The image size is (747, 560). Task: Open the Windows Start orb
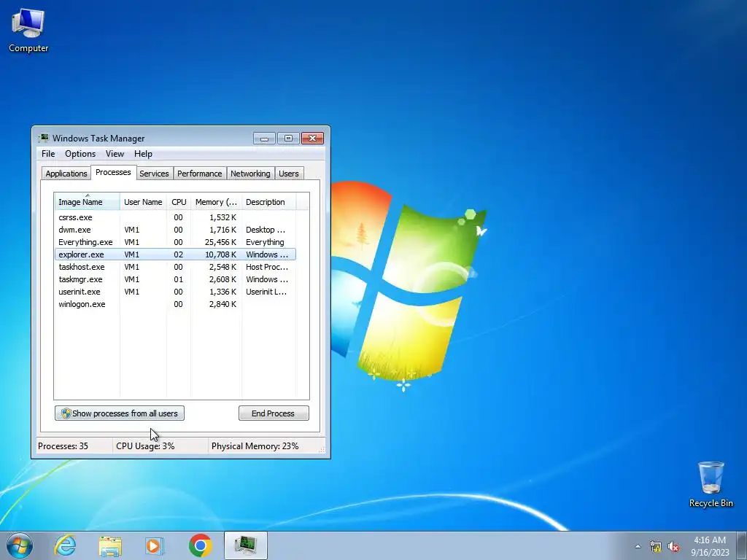click(x=20, y=545)
